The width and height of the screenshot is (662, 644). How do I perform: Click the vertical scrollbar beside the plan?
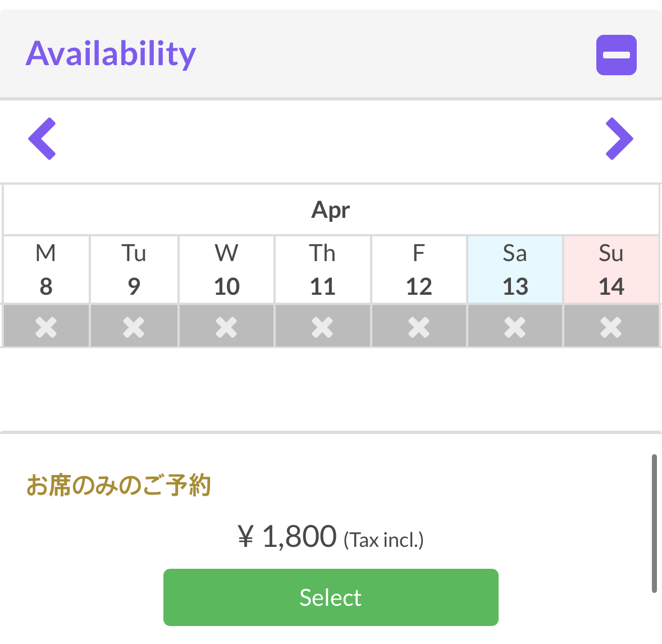click(x=654, y=524)
